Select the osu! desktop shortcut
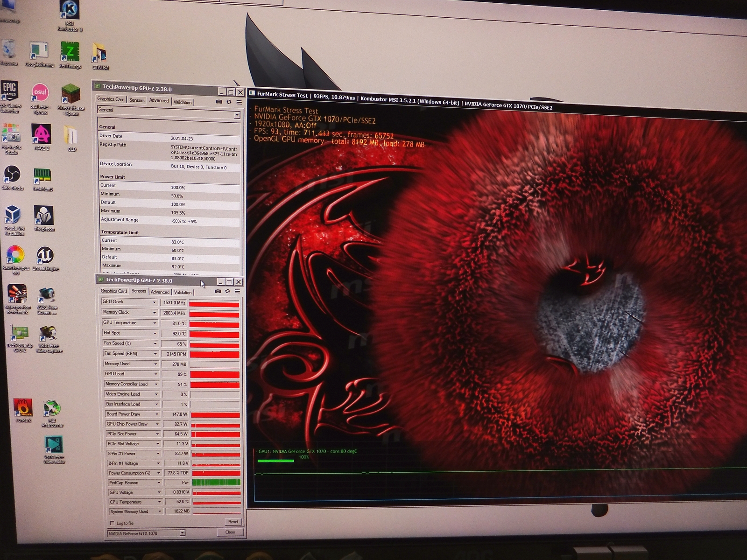This screenshot has height=560, width=747. click(x=40, y=98)
